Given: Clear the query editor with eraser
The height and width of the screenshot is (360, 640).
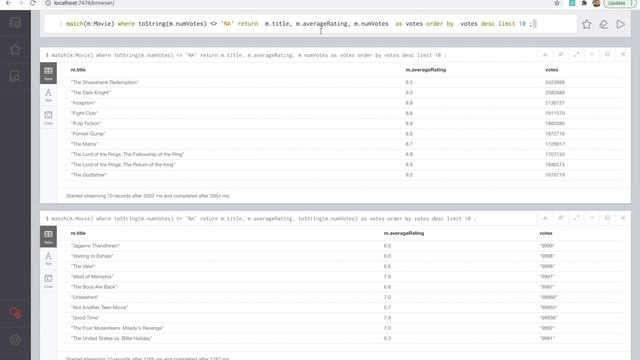Looking at the screenshot, I should 603,24.
